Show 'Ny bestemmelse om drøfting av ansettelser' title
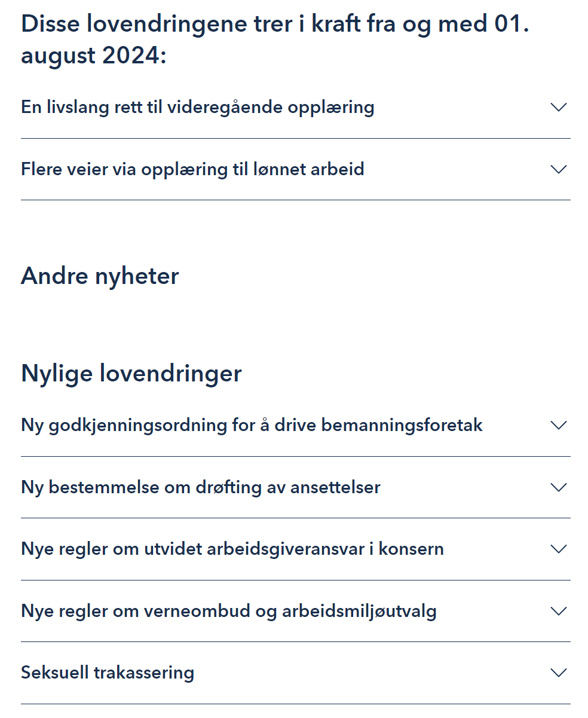588x718 pixels. pyautogui.click(x=201, y=487)
